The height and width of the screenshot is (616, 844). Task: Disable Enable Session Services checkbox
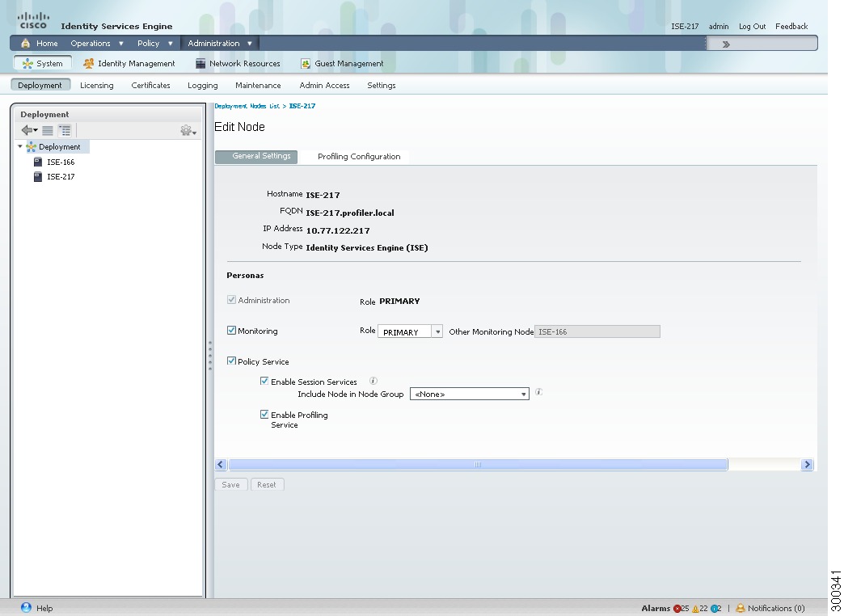click(x=264, y=381)
